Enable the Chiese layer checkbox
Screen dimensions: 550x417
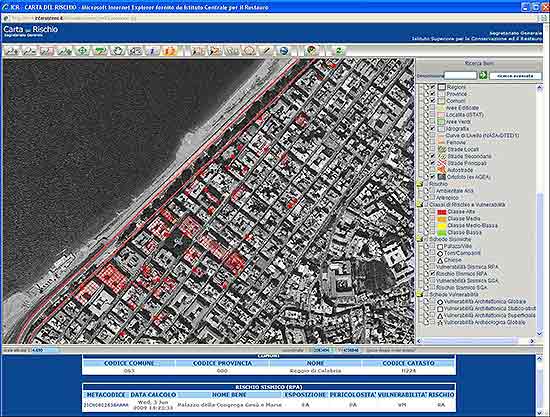[432, 260]
